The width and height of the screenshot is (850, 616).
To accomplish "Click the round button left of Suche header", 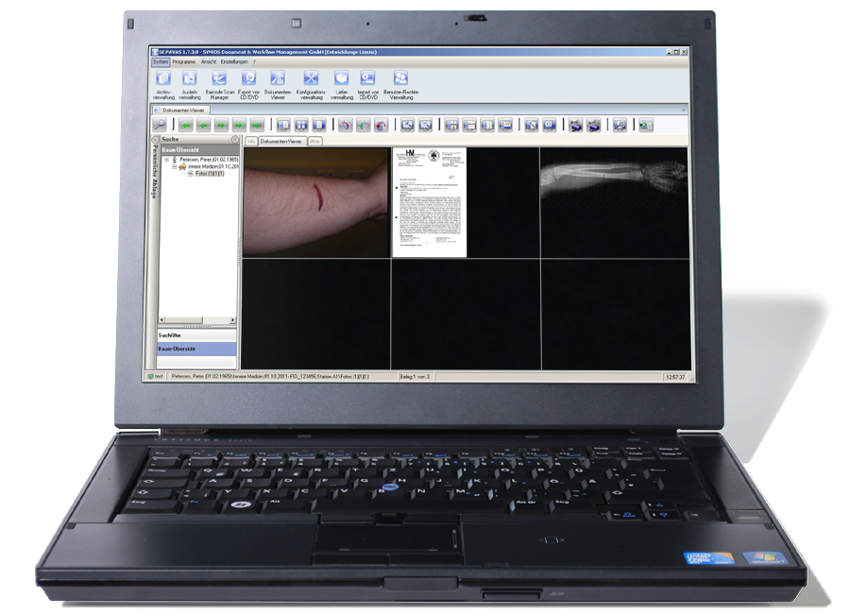I will (156, 140).
